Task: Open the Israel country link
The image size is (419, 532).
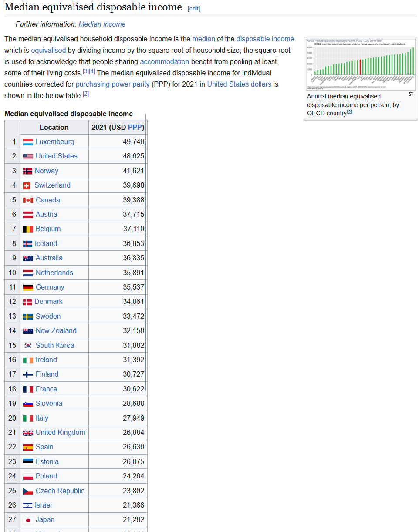Action: pyautogui.click(x=43, y=505)
